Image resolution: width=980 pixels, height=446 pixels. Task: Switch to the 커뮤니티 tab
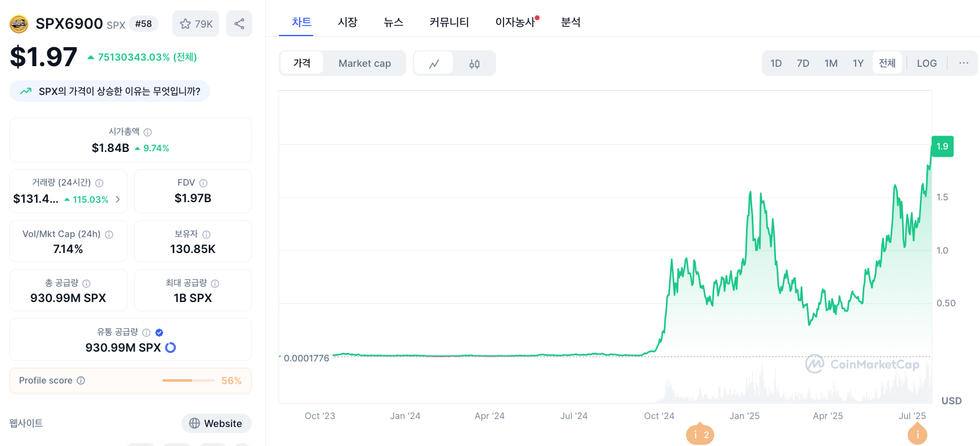tap(449, 22)
